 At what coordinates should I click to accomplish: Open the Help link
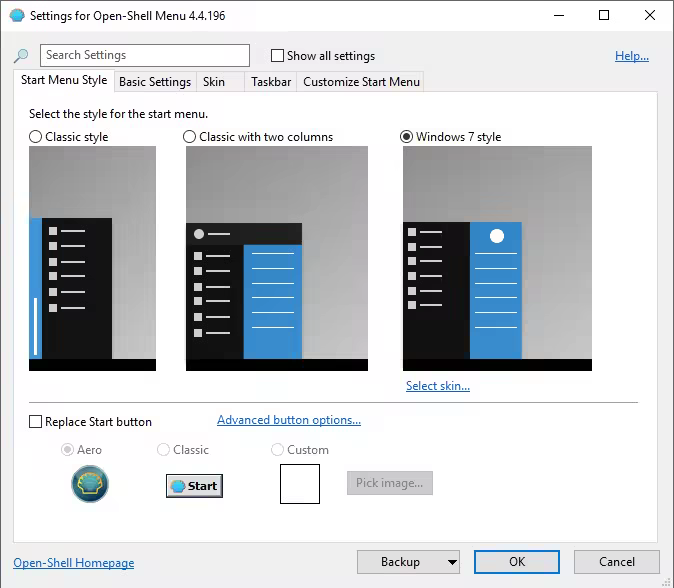pos(632,56)
